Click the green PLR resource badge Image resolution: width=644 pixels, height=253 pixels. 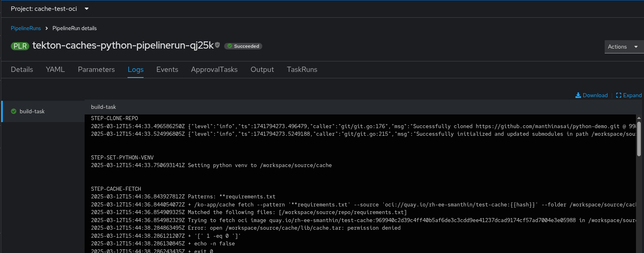pyautogui.click(x=20, y=46)
